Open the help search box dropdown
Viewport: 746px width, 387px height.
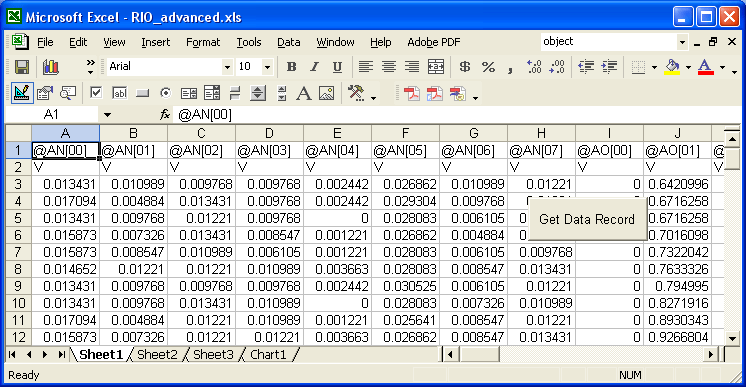click(682, 42)
